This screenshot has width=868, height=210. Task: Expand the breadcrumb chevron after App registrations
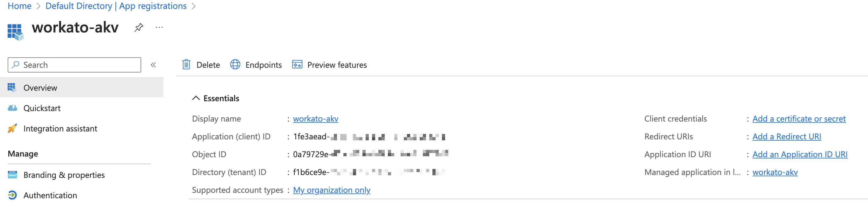[194, 6]
